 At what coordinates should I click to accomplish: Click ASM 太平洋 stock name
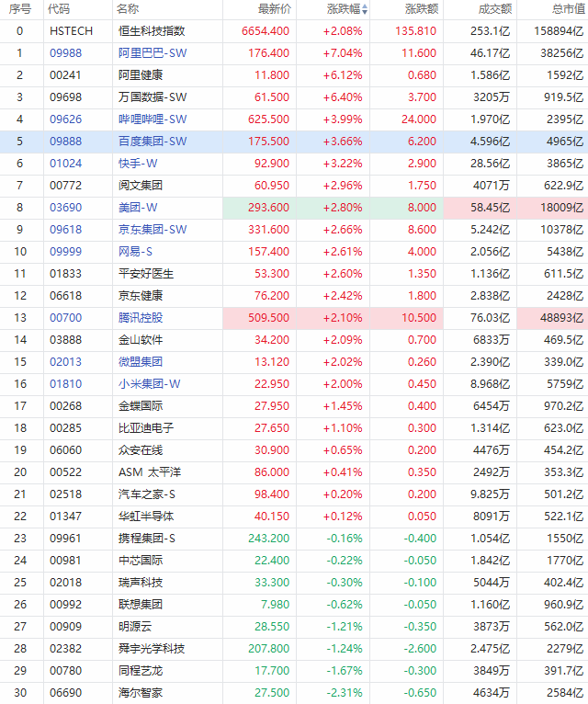tap(150, 471)
